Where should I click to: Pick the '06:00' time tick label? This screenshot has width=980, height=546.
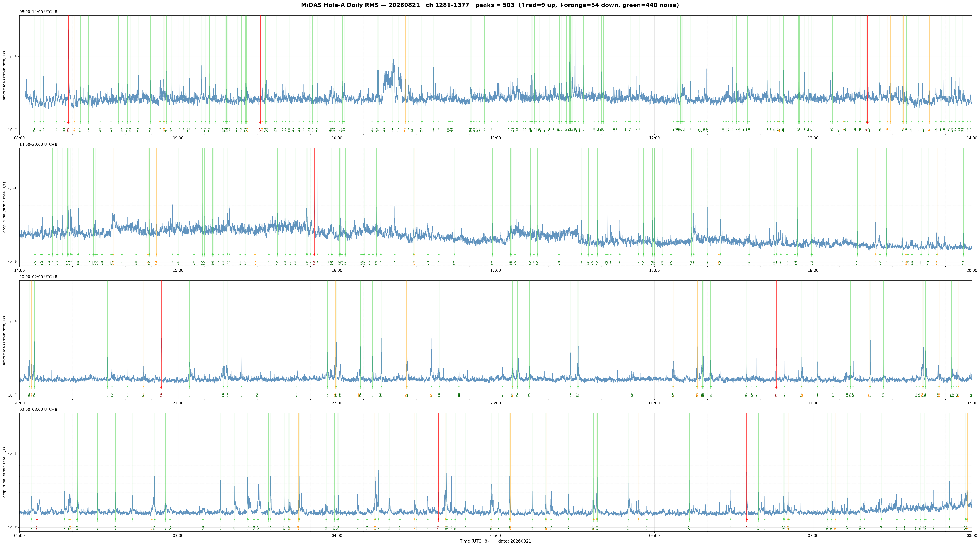click(654, 536)
